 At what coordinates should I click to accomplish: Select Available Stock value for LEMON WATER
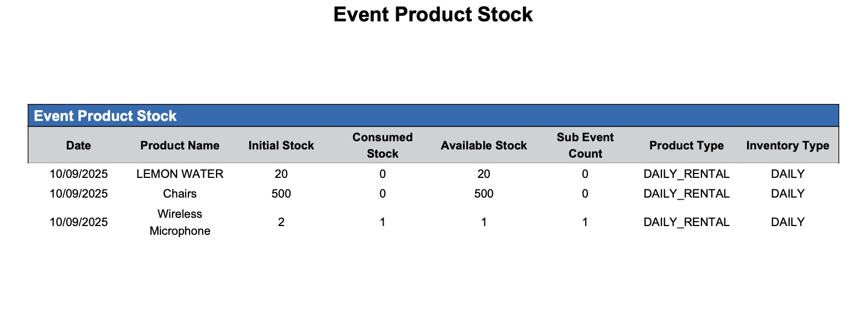click(484, 174)
